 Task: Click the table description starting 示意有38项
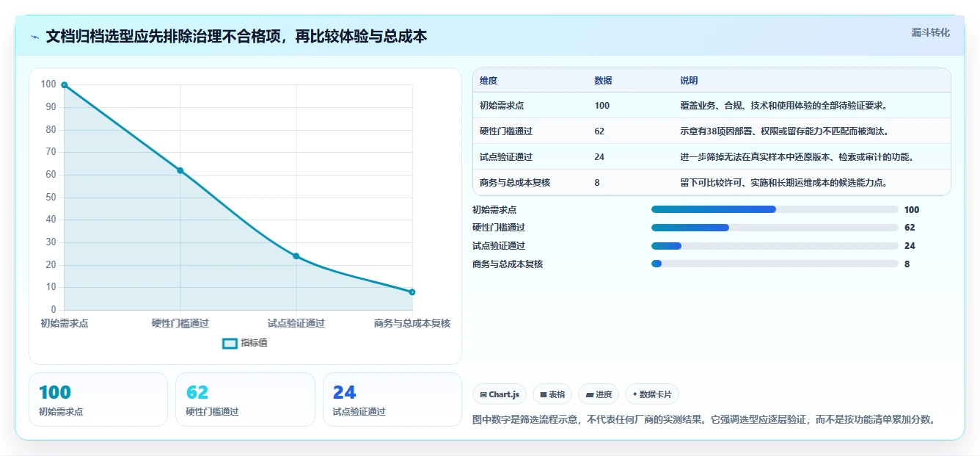784,131
